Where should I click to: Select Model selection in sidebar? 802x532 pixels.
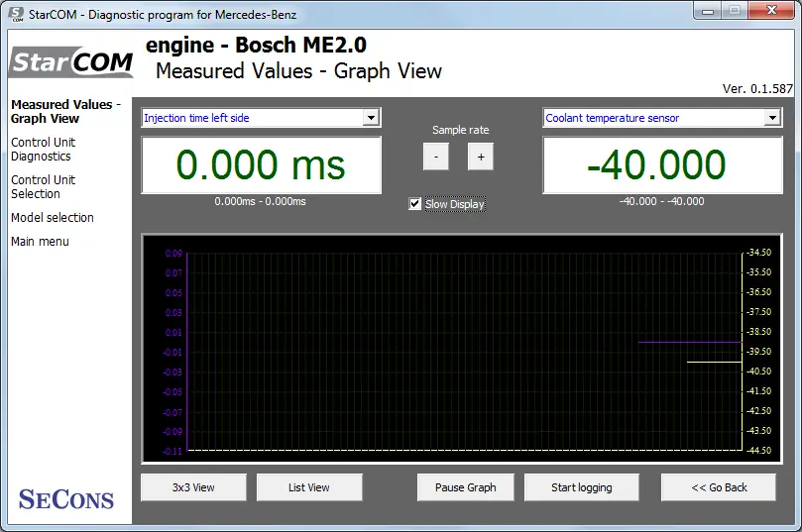(53, 218)
